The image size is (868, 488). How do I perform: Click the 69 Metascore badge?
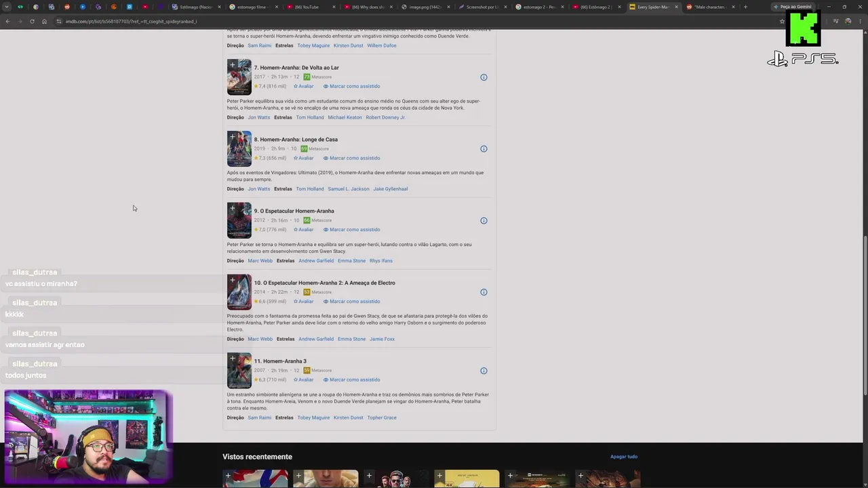pos(304,149)
